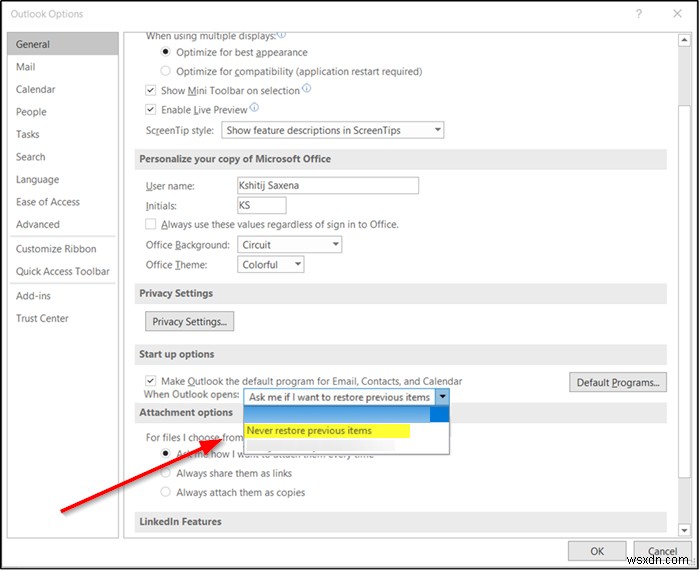Toggle Enable Live Preview checkbox

(x=150, y=109)
